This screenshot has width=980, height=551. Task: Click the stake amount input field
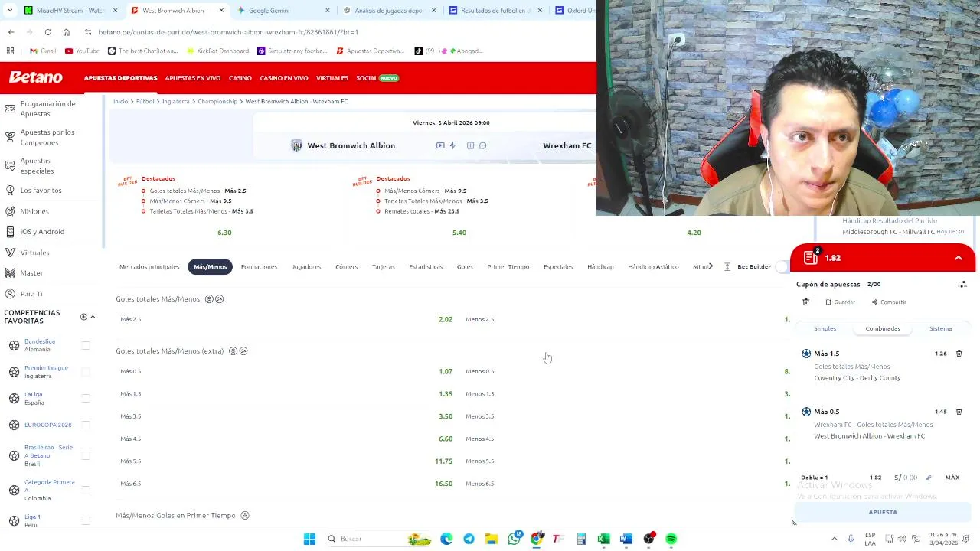coord(906,478)
